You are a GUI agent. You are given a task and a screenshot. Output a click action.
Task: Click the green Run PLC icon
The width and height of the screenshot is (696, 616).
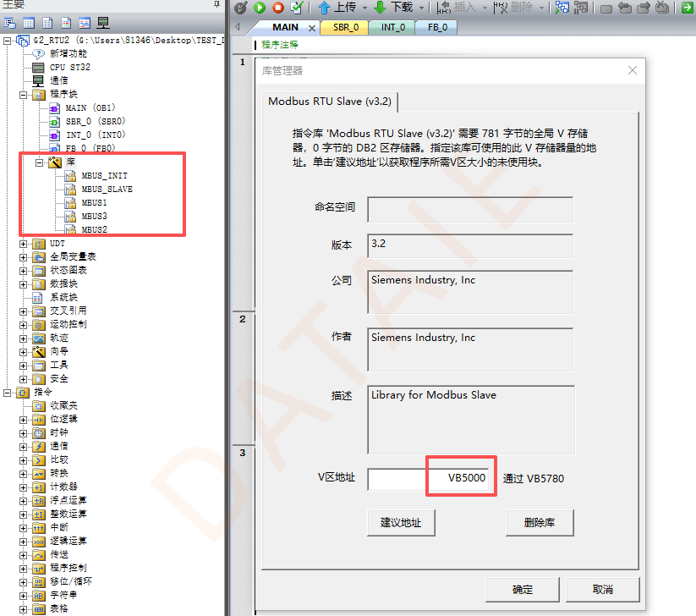[x=260, y=8]
